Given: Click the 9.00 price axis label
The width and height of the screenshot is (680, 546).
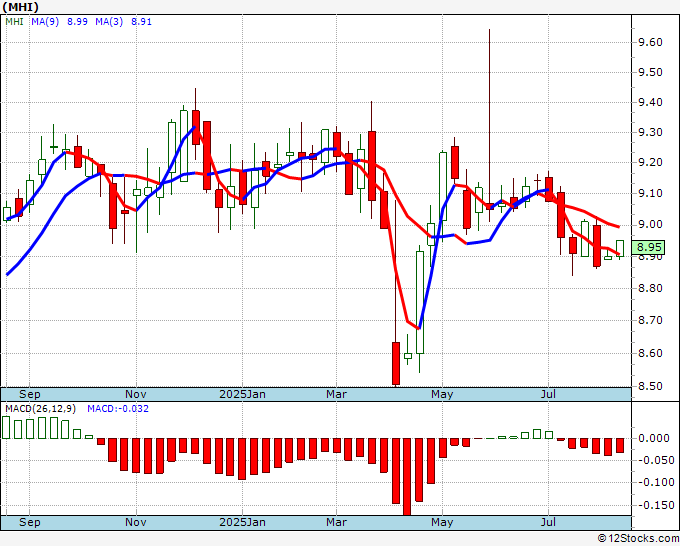Looking at the screenshot, I should 650,225.
